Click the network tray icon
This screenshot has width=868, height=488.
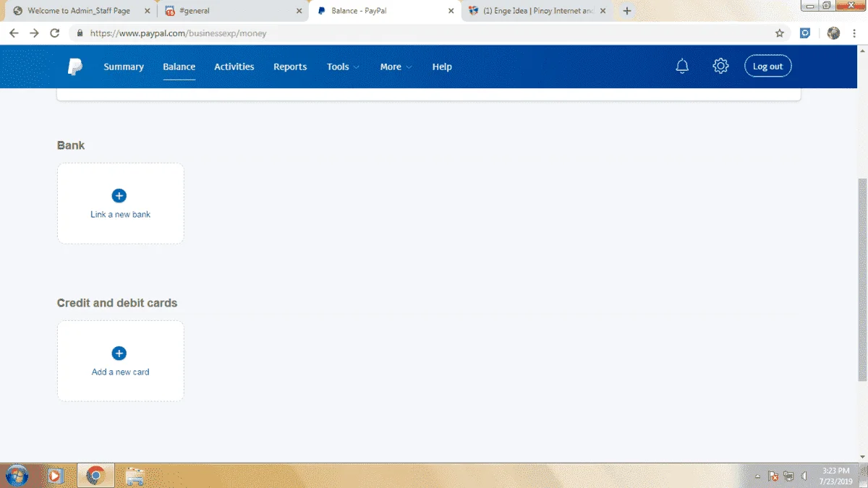788,476
